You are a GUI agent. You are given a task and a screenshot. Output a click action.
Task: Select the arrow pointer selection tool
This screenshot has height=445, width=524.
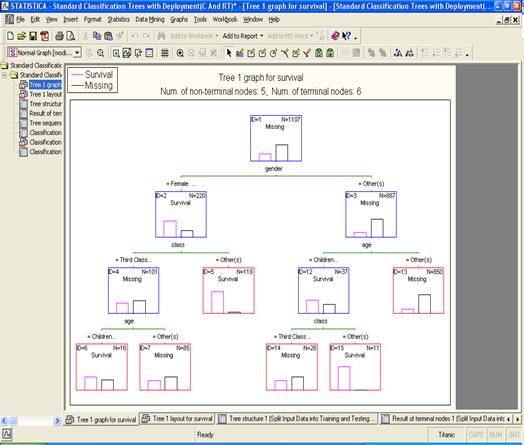(229, 53)
